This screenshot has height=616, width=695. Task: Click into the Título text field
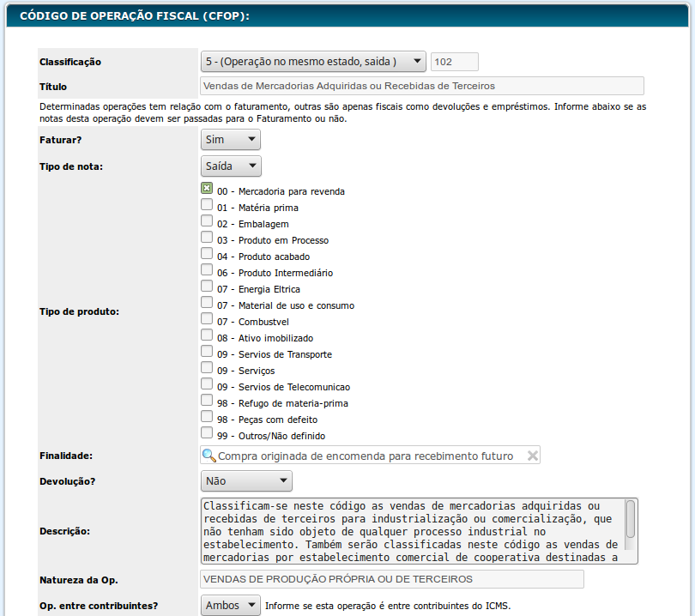[x=421, y=86]
